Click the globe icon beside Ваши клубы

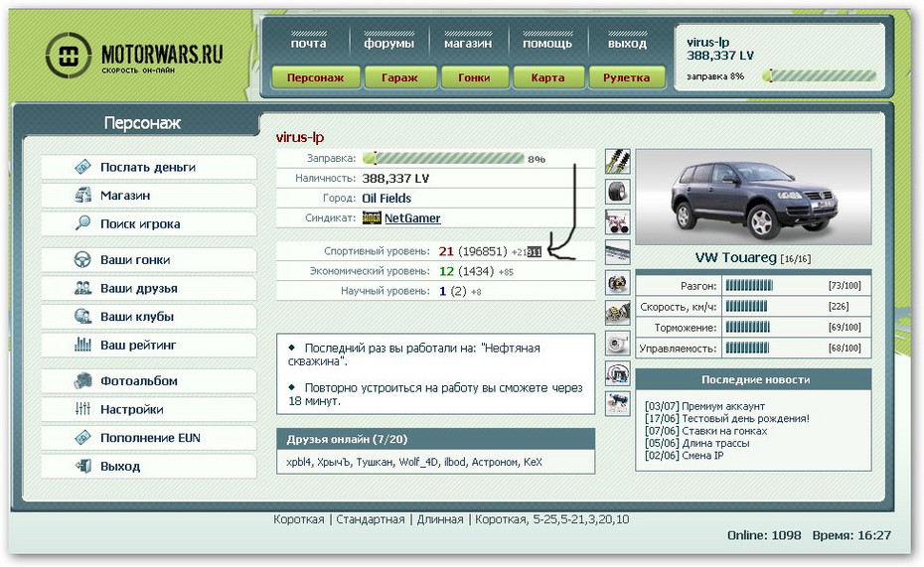click(x=83, y=316)
